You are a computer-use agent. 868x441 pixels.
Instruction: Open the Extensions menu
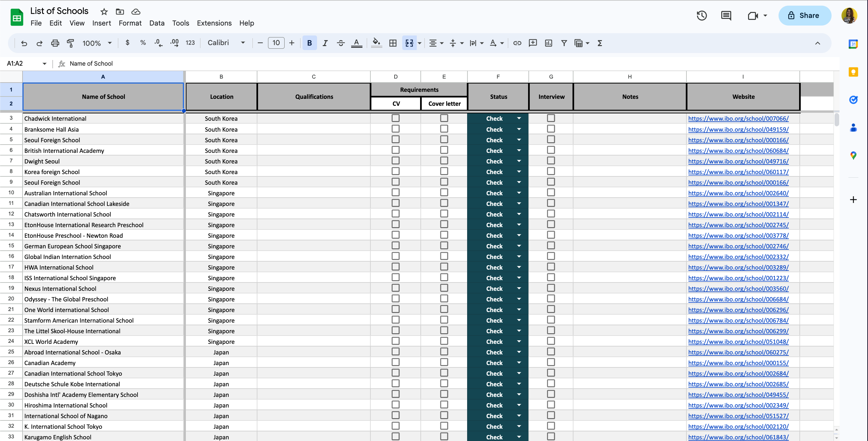click(214, 23)
